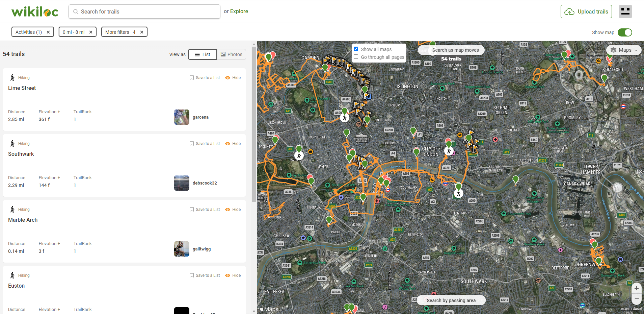The height and width of the screenshot is (314, 644).
Task: Zoom in the map with plus button
Action: coord(637,288)
